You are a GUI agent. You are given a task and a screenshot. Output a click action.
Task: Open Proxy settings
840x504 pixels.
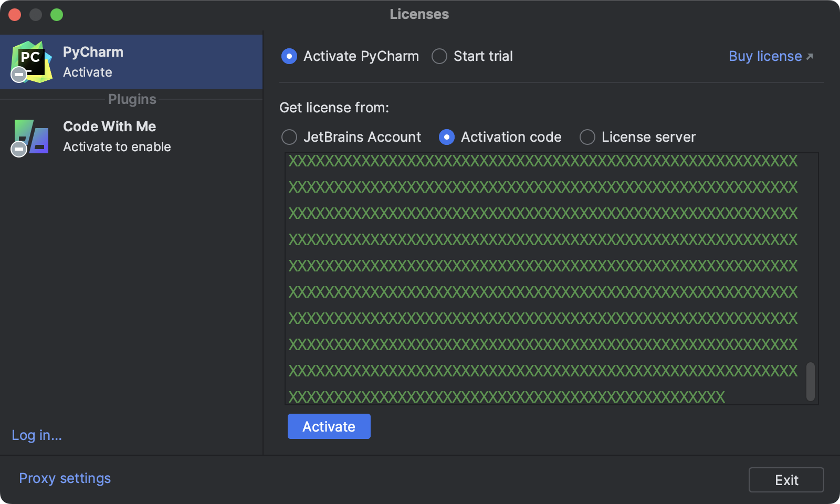tap(64, 478)
